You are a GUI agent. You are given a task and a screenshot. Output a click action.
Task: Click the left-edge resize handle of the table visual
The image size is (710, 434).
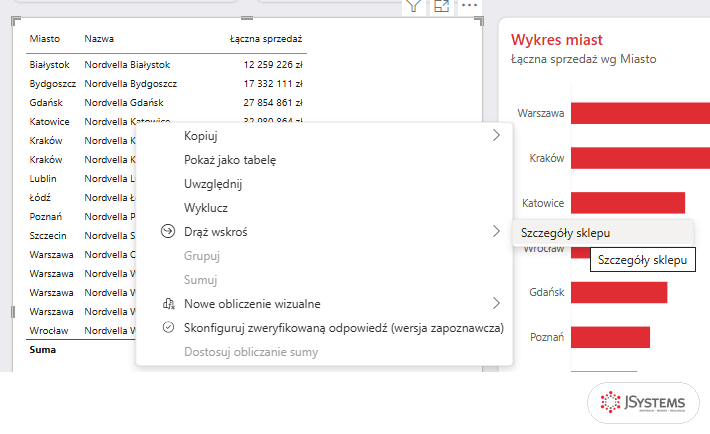13,312
